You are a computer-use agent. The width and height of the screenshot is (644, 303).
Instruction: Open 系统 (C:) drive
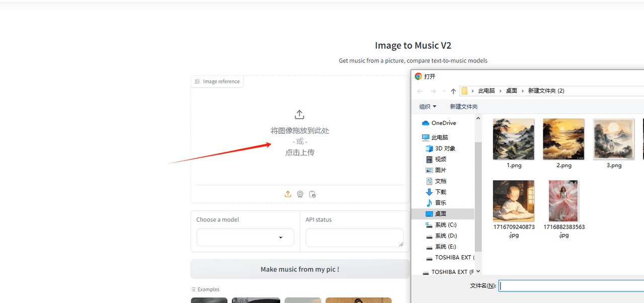pyautogui.click(x=441, y=224)
